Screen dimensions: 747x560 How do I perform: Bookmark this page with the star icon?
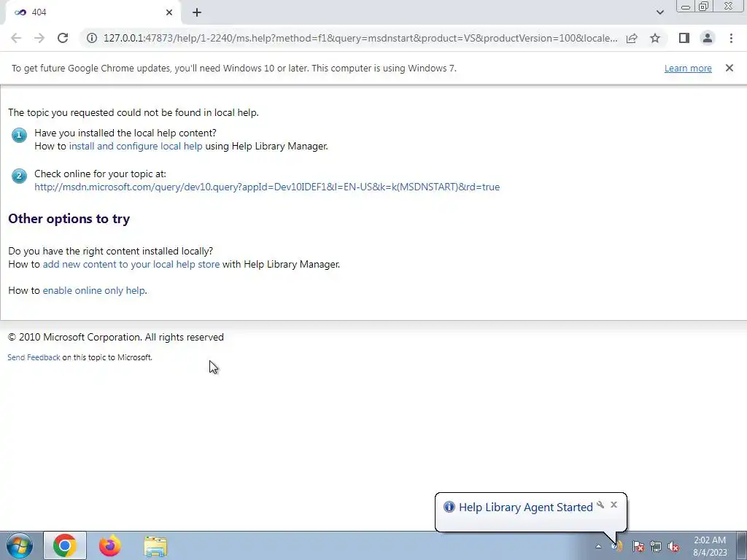655,38
